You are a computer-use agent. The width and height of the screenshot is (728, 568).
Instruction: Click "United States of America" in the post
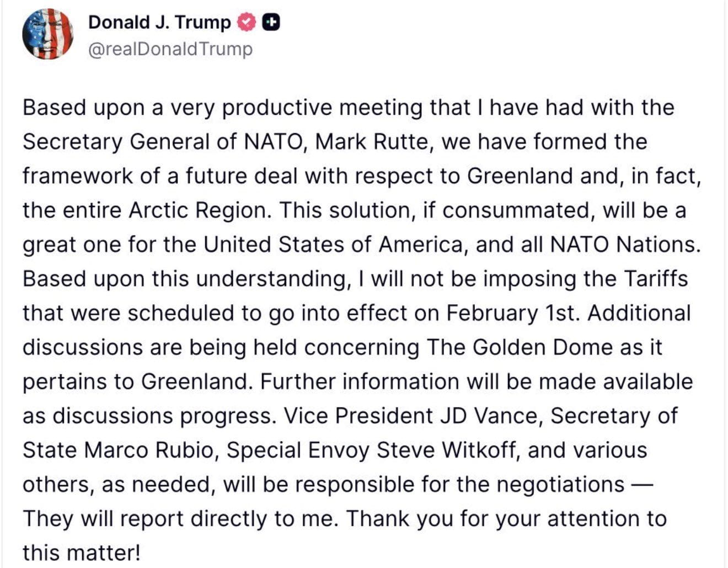point(333,245)
